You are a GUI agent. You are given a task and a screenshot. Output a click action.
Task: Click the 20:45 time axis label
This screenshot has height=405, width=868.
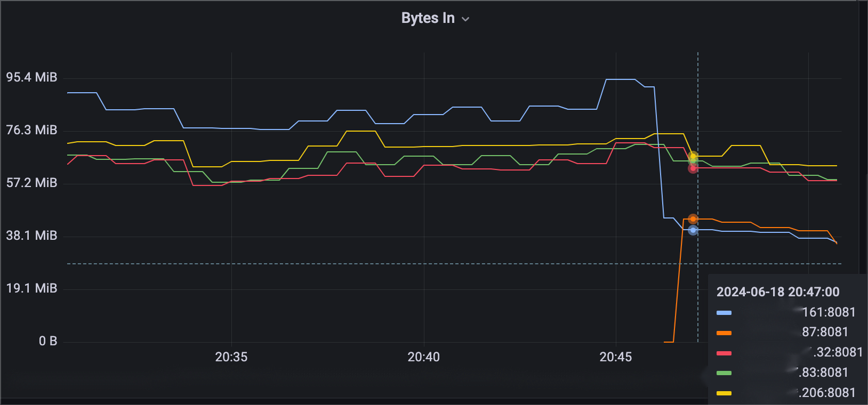(x=615, y=357)
